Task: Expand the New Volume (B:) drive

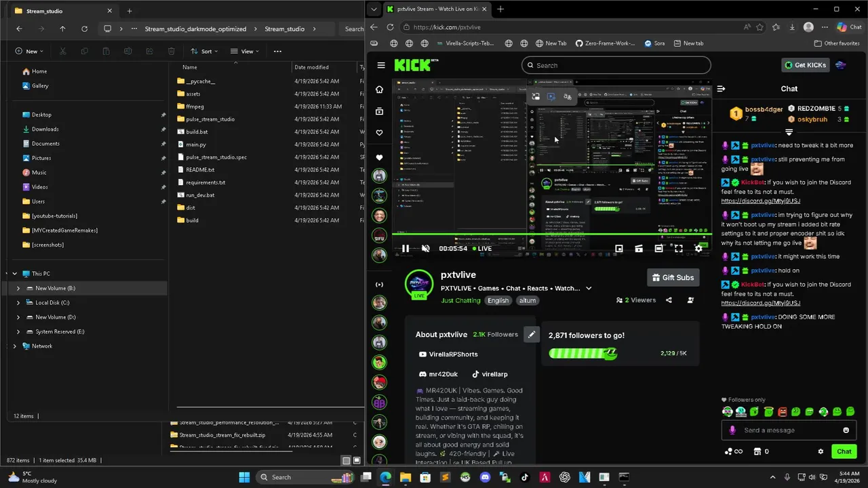Action: coord(18,288)
